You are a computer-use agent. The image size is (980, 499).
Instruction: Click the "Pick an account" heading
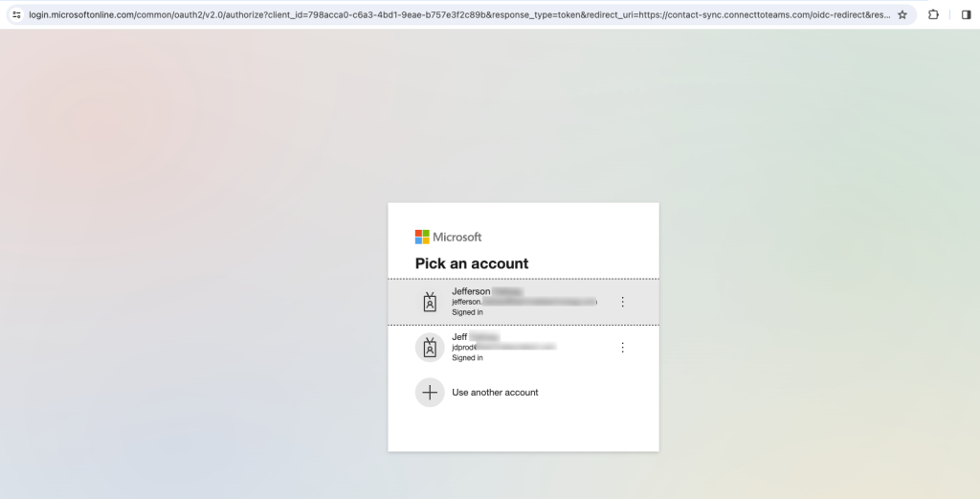click(x=472, y=263)
